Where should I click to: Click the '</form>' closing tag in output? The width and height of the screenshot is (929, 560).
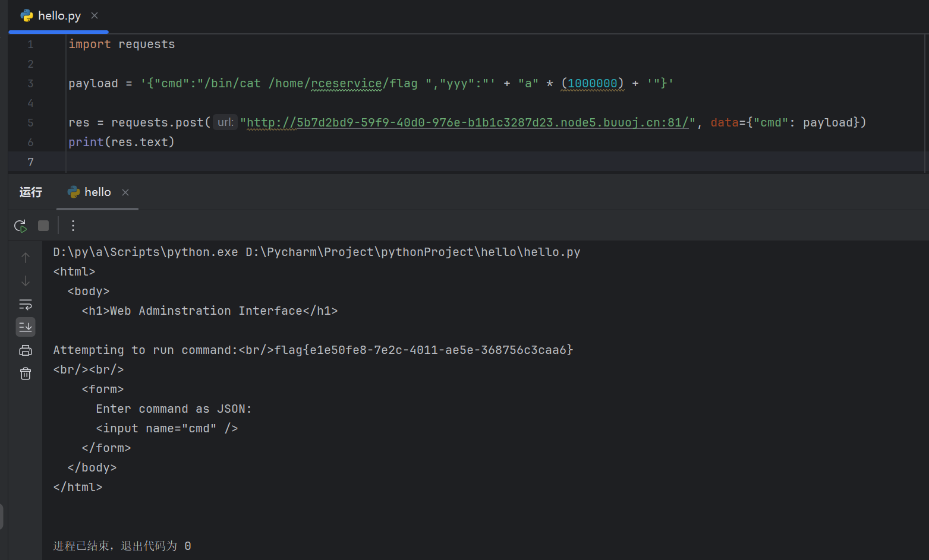point(106,448)
